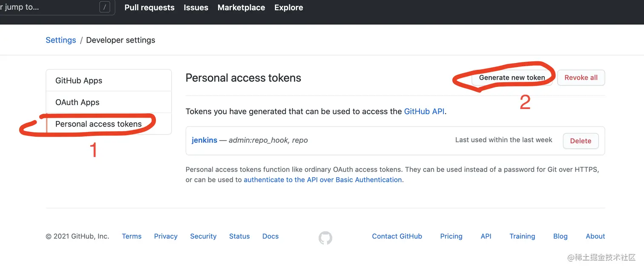Open the Explore page link
Viewport: 644px width, 270px height.
pos(288,8)
